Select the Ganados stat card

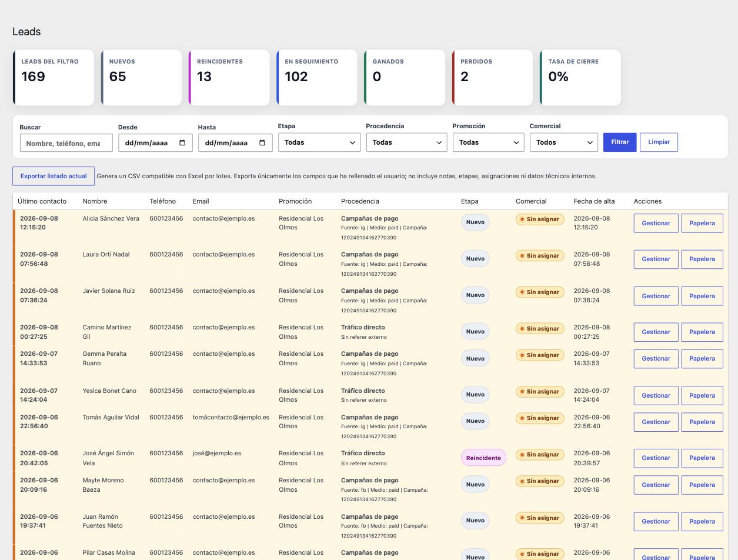click(405, 78)
